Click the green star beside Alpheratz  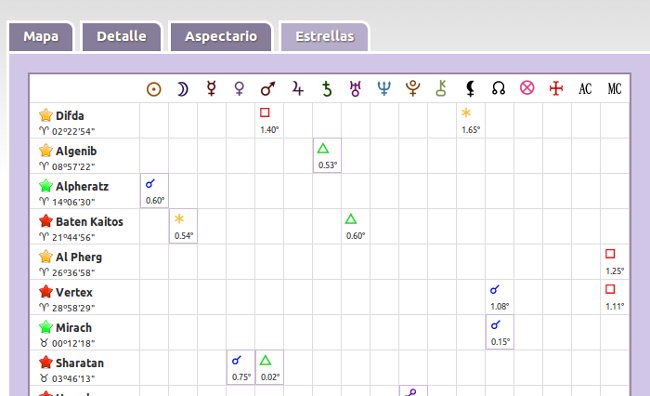tap(46, 185)
